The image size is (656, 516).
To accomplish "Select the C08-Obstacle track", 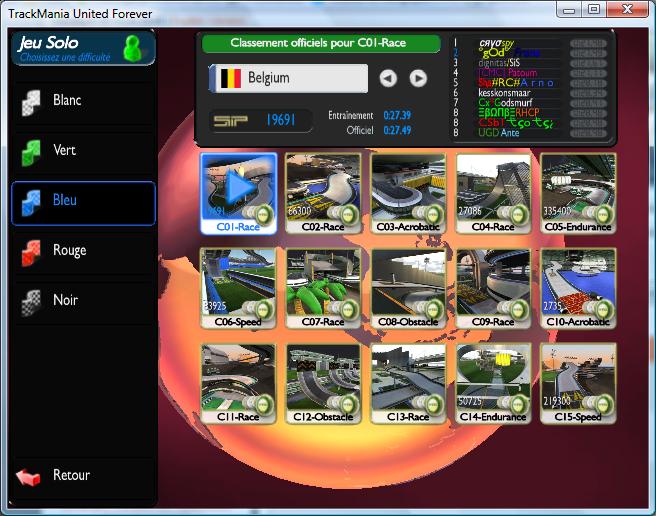I will click(x=408, y=288).
